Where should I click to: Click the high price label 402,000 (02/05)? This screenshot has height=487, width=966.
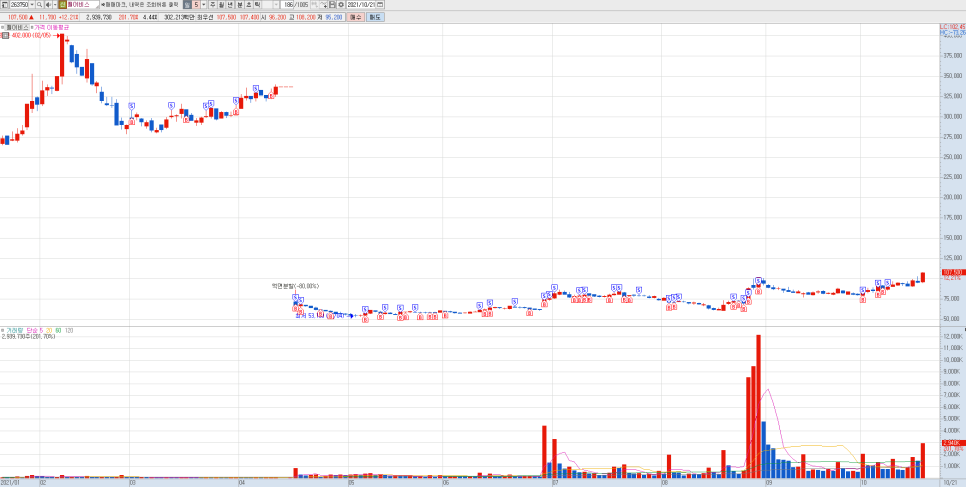click(x=30, y=36)
